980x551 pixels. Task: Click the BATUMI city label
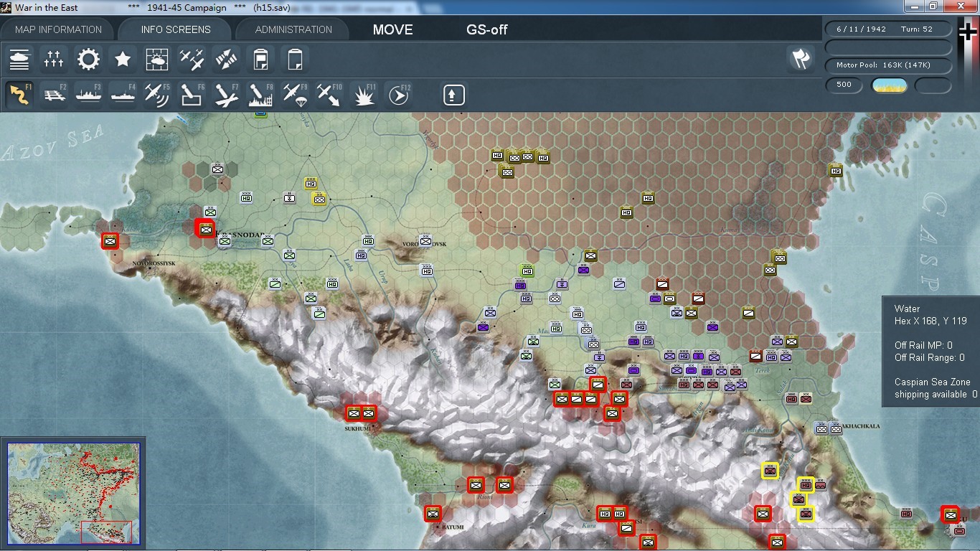pyautogui.click(x=452, y=527)
